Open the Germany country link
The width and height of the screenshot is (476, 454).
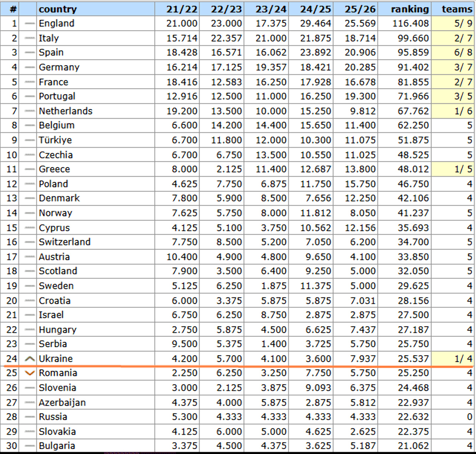tap(59, 67)
